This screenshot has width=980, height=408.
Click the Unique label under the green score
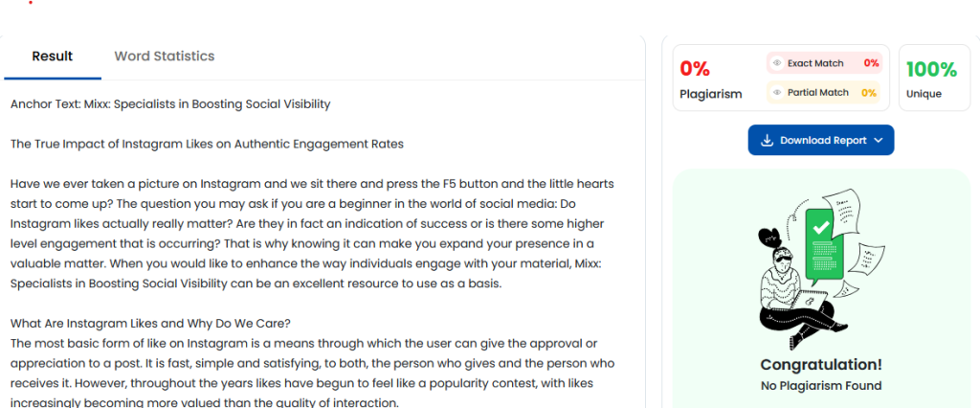(924, 94)
